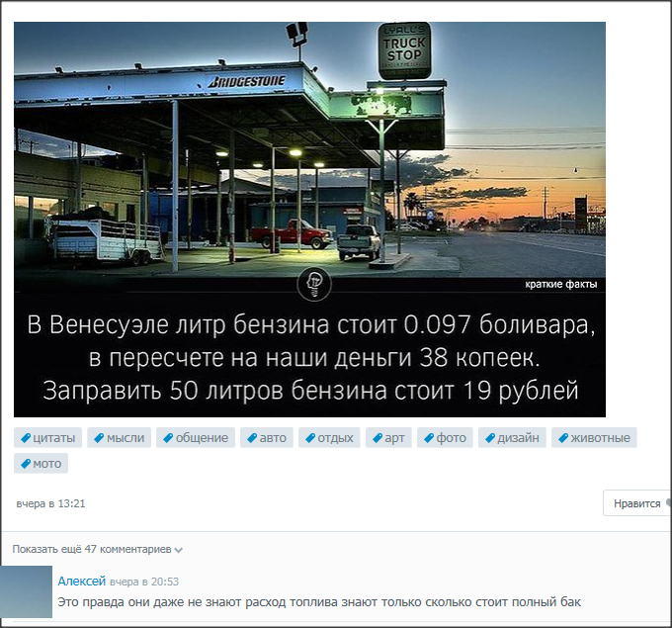Open the gas station photo
Image resolution: width=672 pixels, height=628 pixels.
309,148
